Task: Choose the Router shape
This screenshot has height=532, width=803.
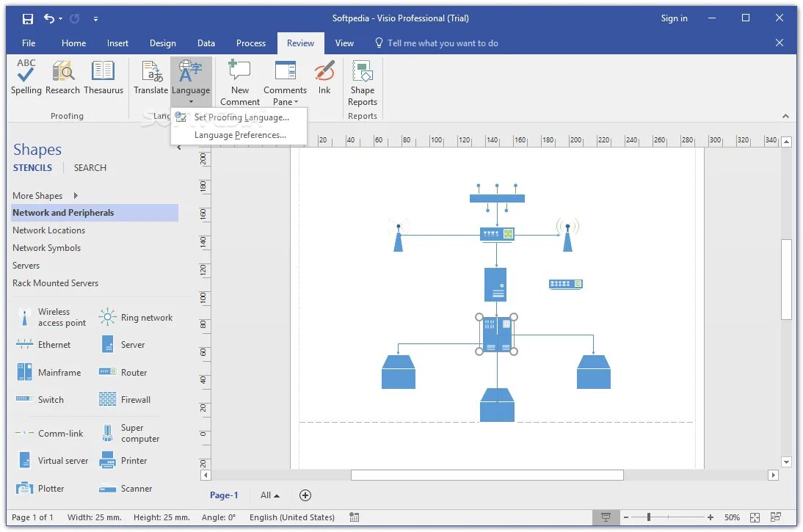Action: pyautogui.click(x=123, y=372)
